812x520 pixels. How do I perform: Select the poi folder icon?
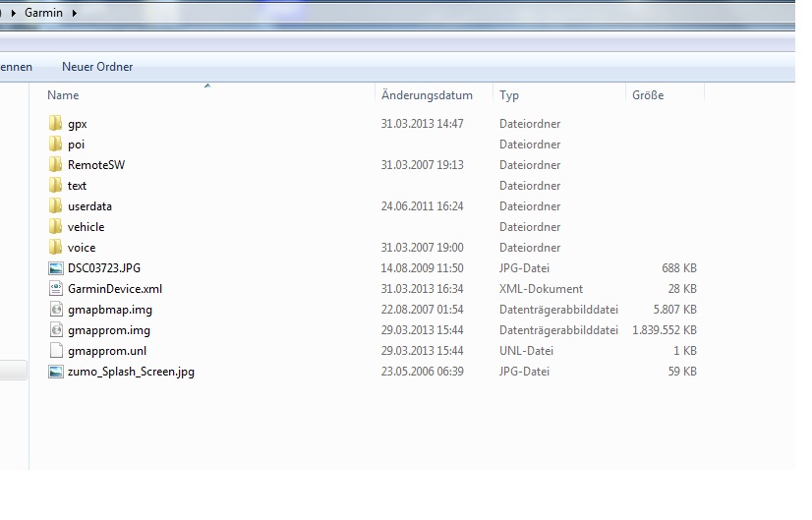click(x=55, y=144)
